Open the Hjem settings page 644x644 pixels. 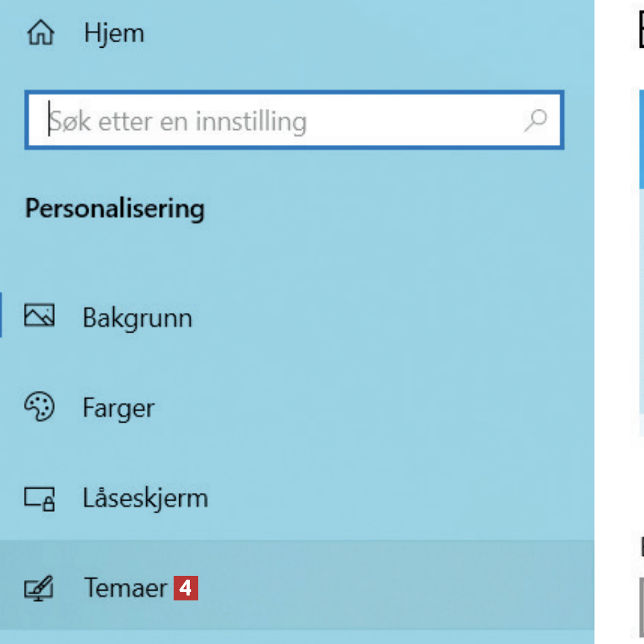coord(113,33)
